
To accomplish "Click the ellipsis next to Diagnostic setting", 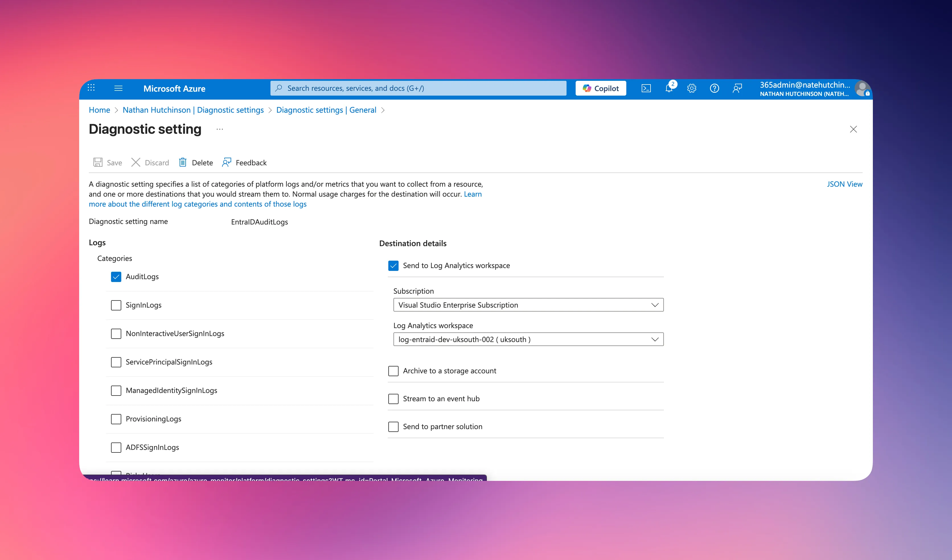I will [x=220, y=129].
